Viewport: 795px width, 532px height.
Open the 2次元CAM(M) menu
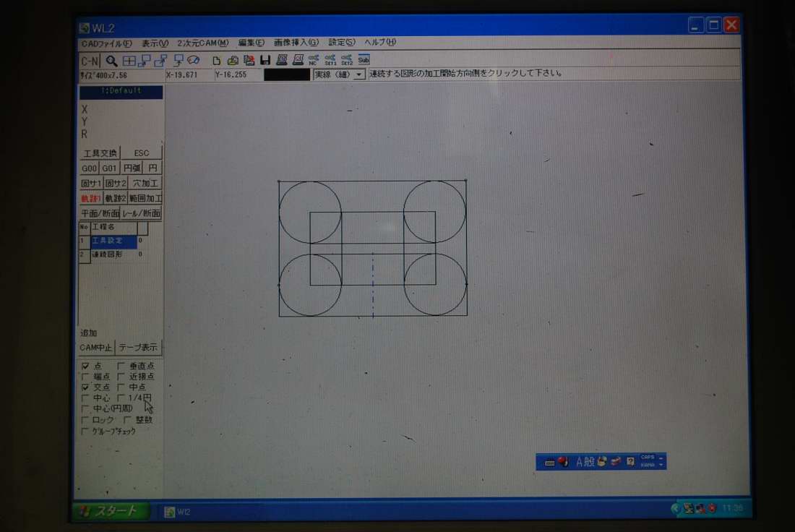pos(203,43)
